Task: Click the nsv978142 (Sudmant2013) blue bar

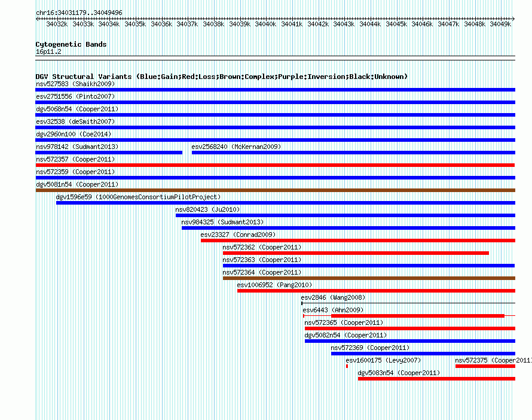Action: (x=109, y=153)
